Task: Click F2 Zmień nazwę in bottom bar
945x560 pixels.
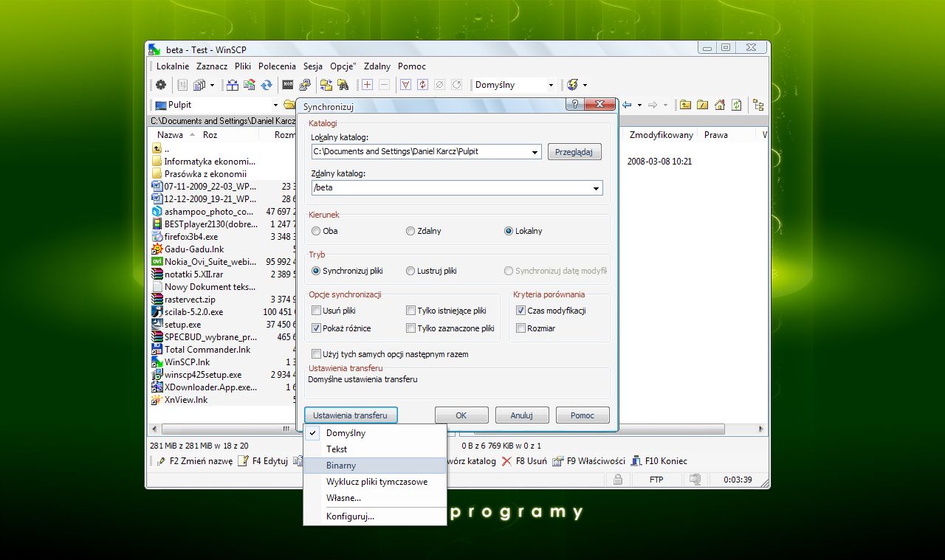Action: [x=195, y=461]
